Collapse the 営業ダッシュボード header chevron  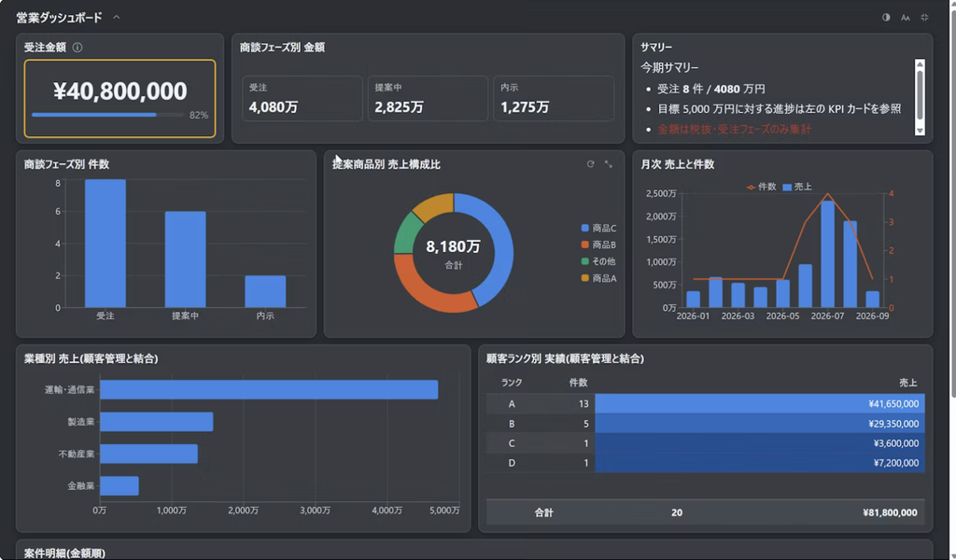click(117, 17)
